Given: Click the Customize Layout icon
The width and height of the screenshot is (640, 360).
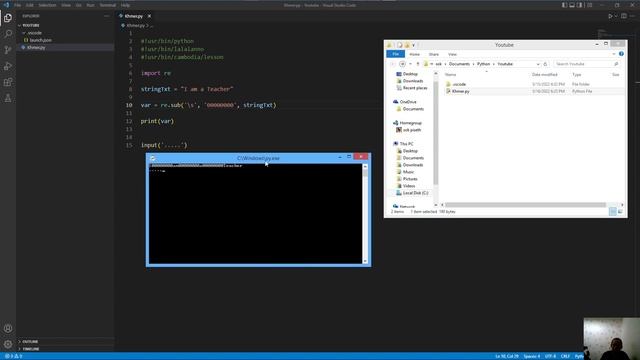Looking at the screenshot, I should point(590,5).
